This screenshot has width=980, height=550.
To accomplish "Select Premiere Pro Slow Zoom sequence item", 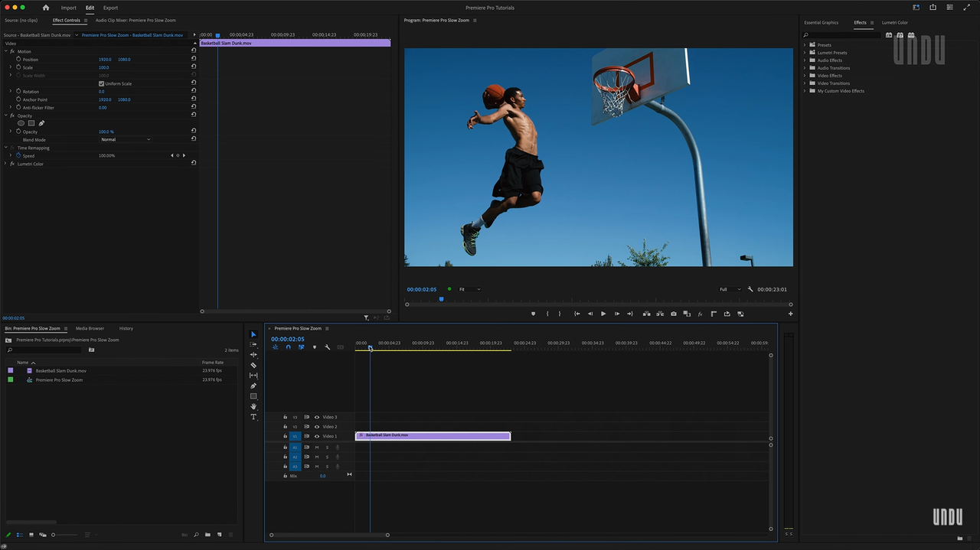I will [59, 380].
